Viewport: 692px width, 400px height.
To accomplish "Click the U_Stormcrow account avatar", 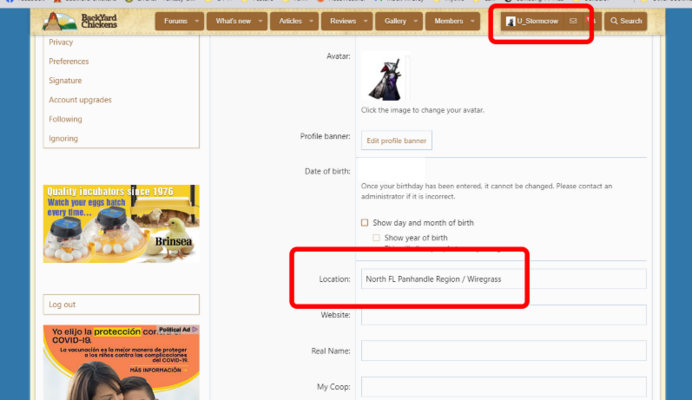I will click(x=511, y=21).
